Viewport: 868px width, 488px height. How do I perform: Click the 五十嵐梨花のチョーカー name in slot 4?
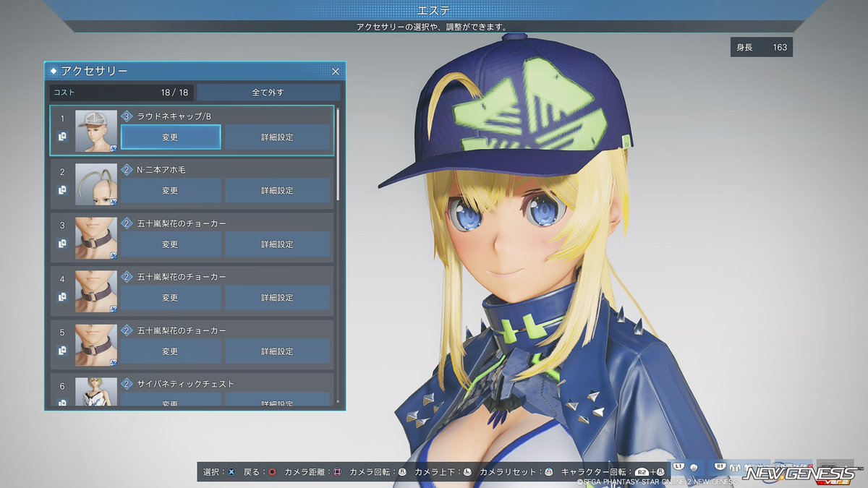(x=182, y=277)
